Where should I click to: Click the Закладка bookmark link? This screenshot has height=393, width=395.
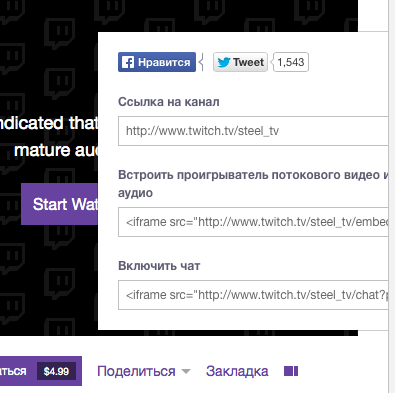pyautogui.click(x=237, y=371)
